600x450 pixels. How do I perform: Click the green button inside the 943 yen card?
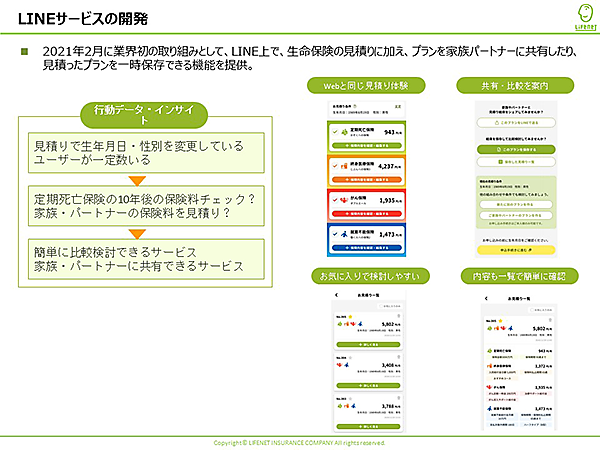(x=367, y=146)
